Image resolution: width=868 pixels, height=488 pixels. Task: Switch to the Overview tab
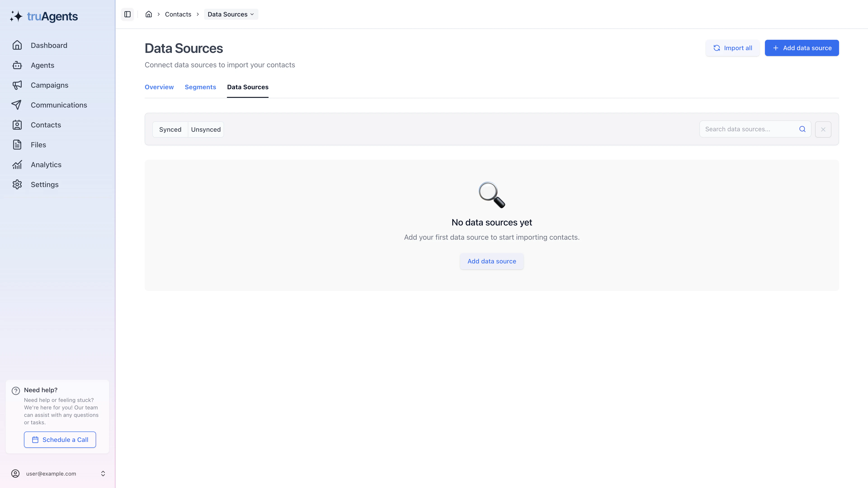pos(159,87)
